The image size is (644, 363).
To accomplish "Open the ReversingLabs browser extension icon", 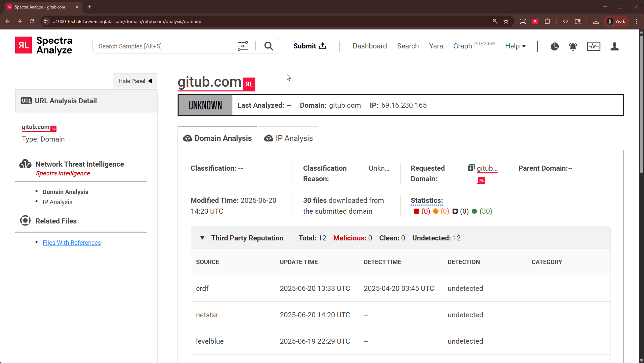I will pos(535,21).
